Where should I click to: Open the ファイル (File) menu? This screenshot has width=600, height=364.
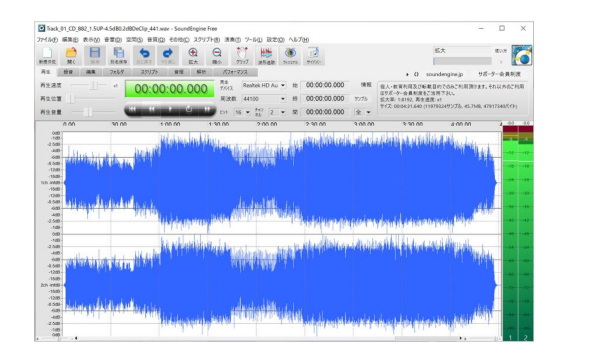47,39
